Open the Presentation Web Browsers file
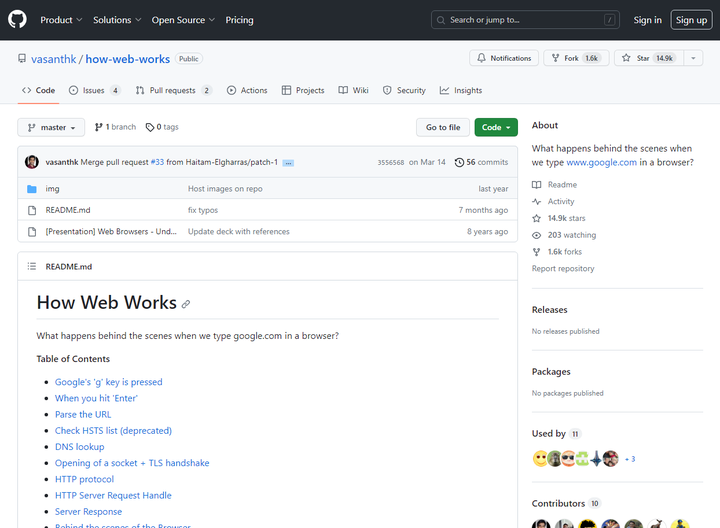Viewport: 720px width, 528px height. pyautogui.click(x=111, y=231)
